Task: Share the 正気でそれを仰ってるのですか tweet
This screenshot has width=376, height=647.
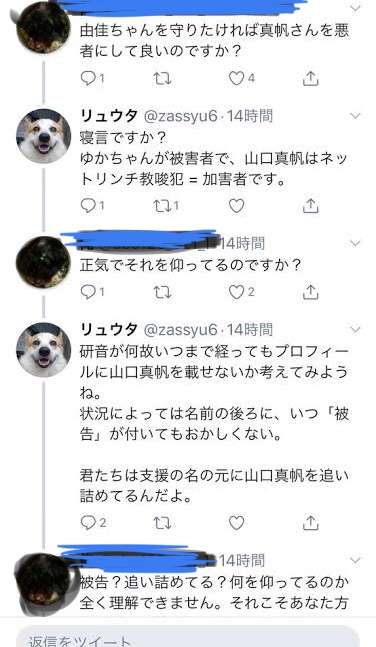Action: tap(310, 292)
